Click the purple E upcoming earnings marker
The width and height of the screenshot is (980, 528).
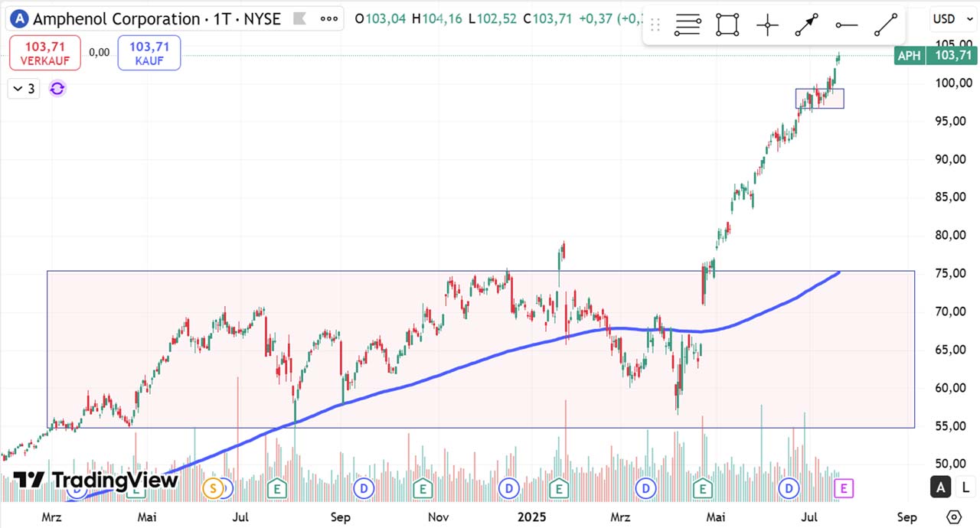point(844,487)
